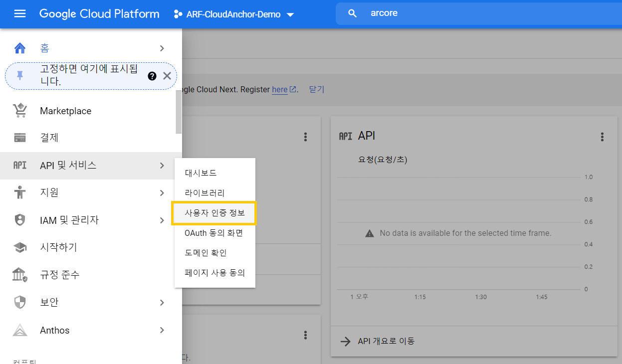The image size is (622, 364).
Task: Select OAuth 동의 화면 in the submenu
Action: click(x=215, y=233)
